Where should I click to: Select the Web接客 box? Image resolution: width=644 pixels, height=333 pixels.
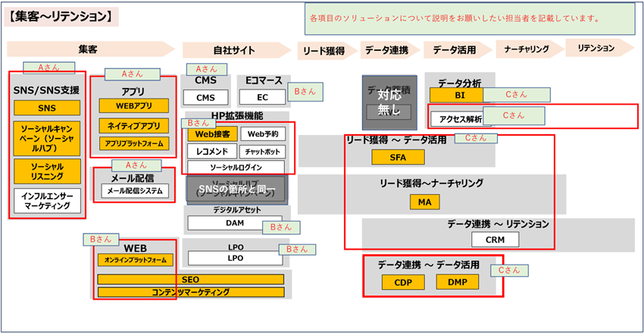pyautogui.click(x=211, y=134)
